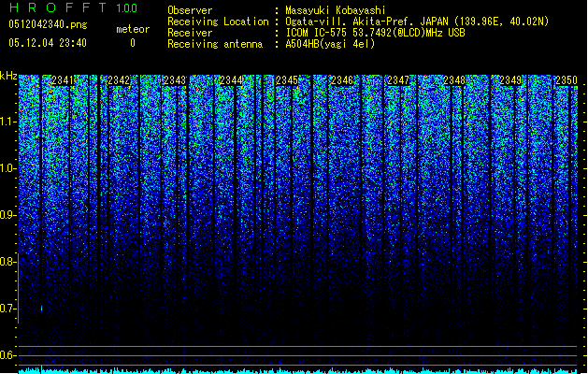Click the meteor label
Screen dimensions: 588x374
133,29
